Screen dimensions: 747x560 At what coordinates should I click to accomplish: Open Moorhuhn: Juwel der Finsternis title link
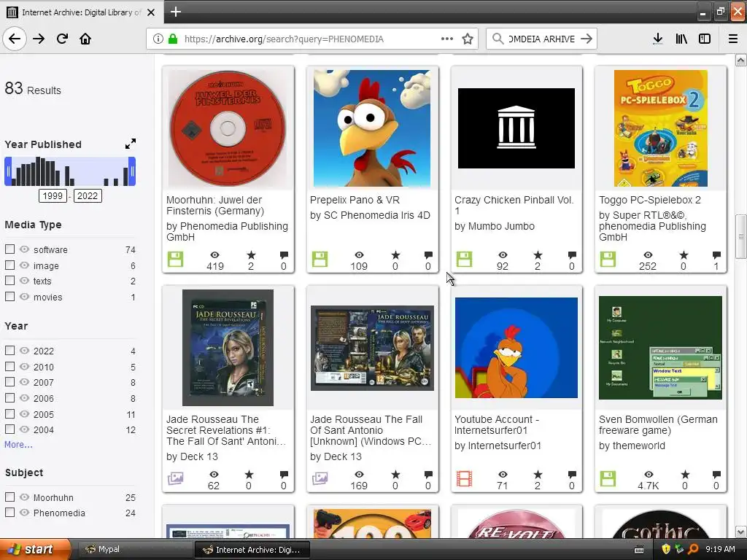pos(215,205)
